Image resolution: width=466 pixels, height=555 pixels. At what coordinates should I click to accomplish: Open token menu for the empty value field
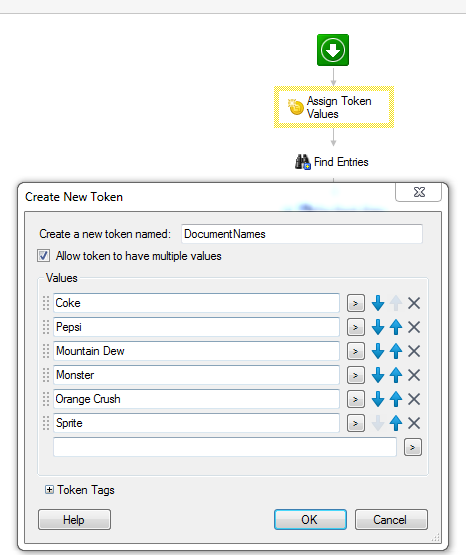413,447
